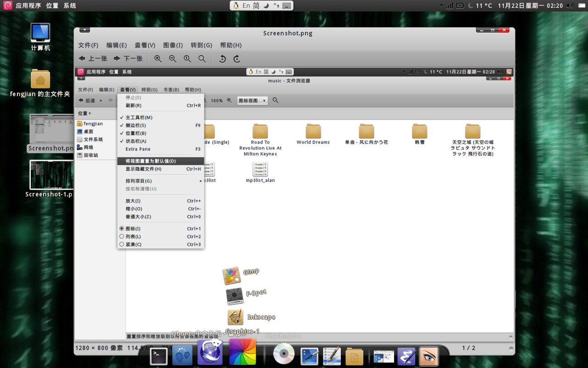588x368 pixels.
Task: Open colorful pinwheel icon in dock
Action: (242, 352)
